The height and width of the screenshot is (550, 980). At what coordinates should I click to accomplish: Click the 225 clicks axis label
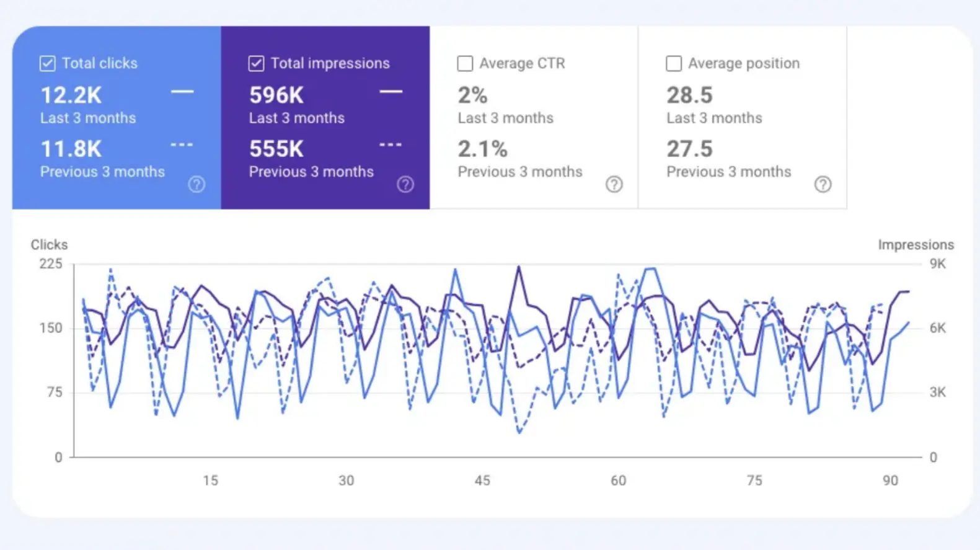[51, 264]
